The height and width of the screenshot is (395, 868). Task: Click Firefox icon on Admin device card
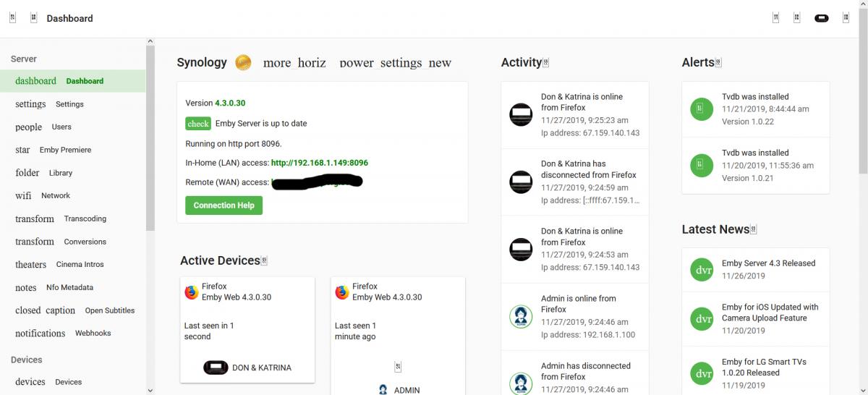pyautogui.click(x=342, y=292)
